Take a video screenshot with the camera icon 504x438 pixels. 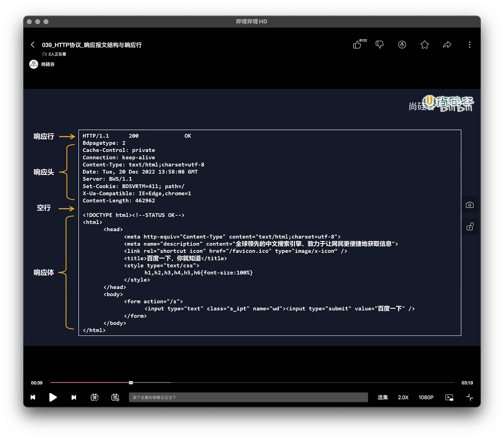(x=470, y=205)
